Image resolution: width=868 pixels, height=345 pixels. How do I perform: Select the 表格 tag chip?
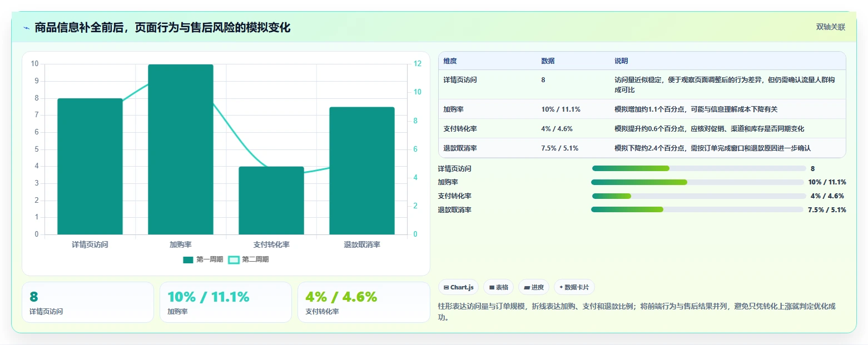(498, 287)
